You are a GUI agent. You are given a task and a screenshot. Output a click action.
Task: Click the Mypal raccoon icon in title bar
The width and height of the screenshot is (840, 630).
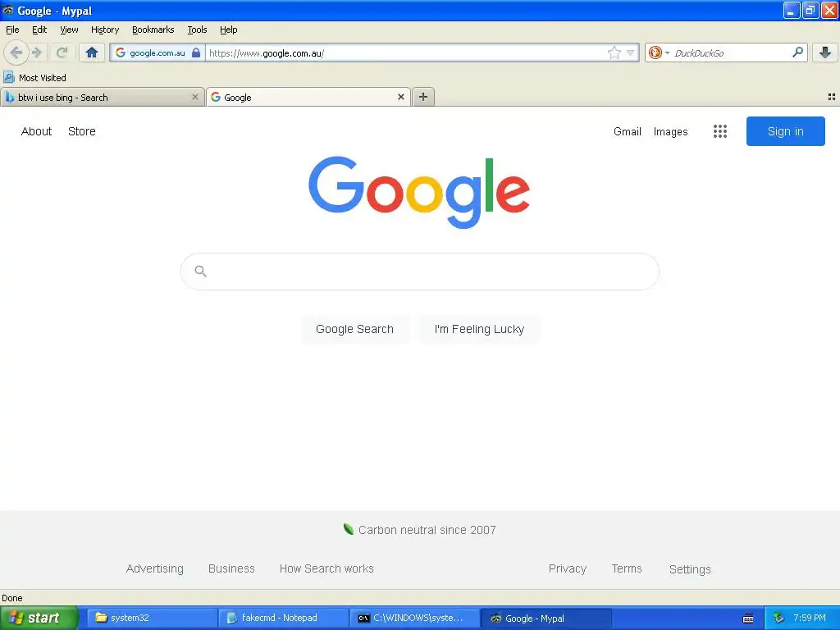(x=7, y=10)
